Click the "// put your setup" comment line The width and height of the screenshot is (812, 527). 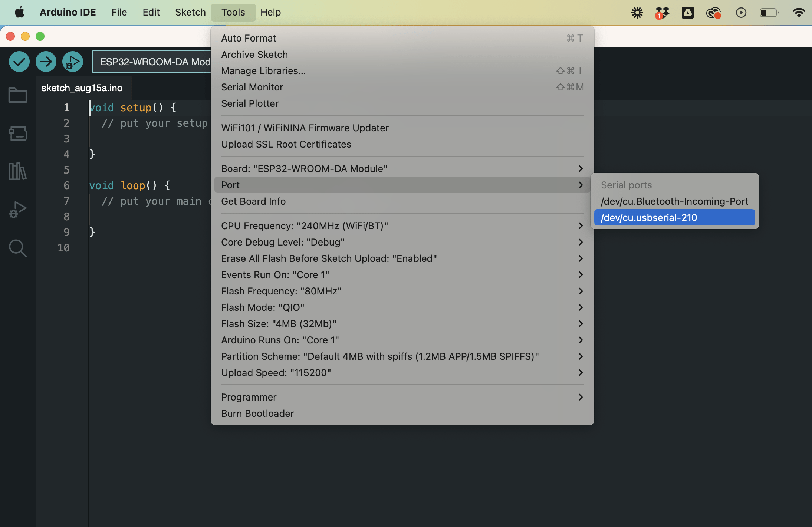pyautogui.click(x=155, y=123)
